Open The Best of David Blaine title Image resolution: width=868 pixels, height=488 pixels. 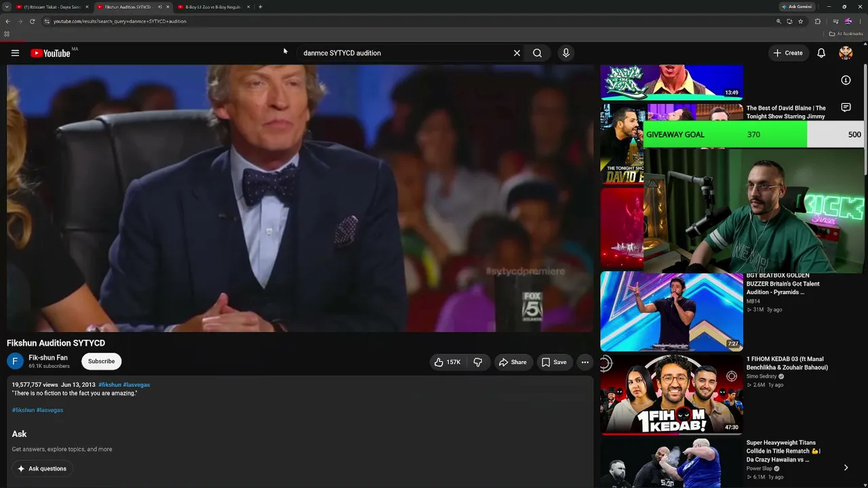[x=786, y=112]
